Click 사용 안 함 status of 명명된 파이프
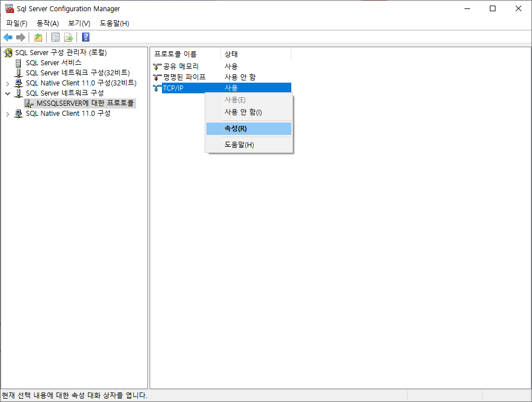Screen dimensions: 532x402 (240, 77)
